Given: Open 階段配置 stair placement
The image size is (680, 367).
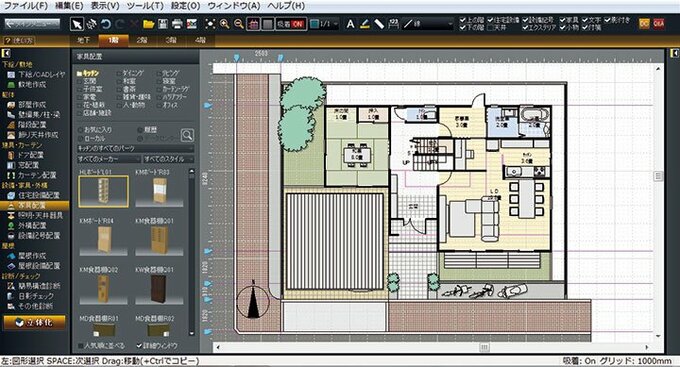Looking at the screenshot, I should point(27,125).
